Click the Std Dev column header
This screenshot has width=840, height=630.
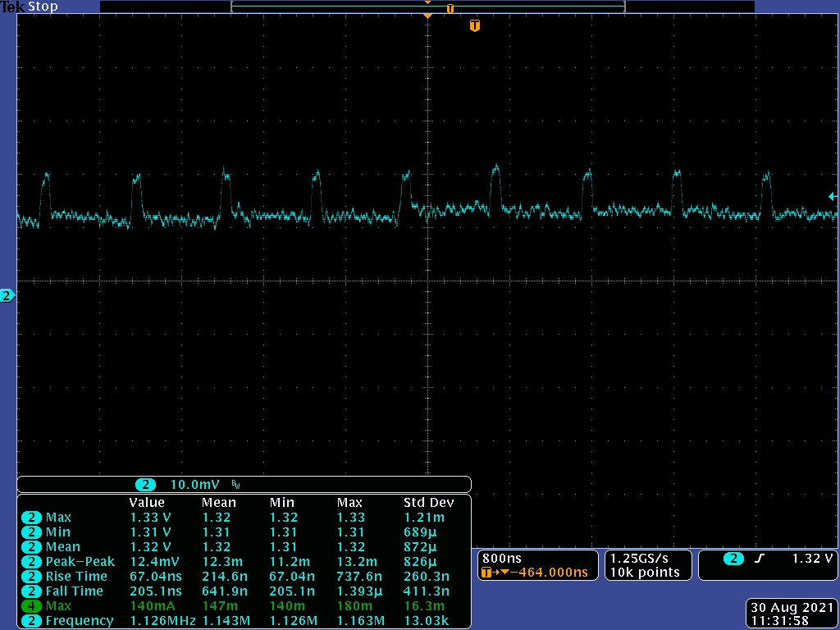[x=428, y=503]
